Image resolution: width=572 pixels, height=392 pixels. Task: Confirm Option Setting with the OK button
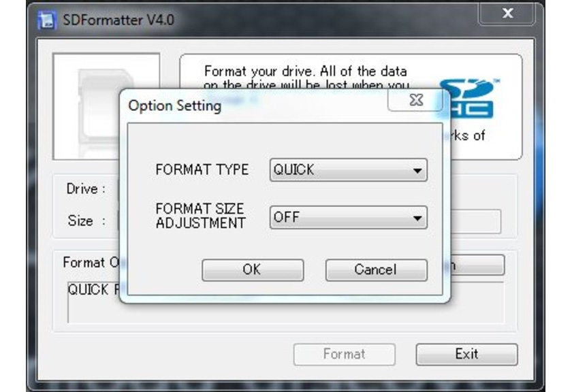tap(253, 270)
